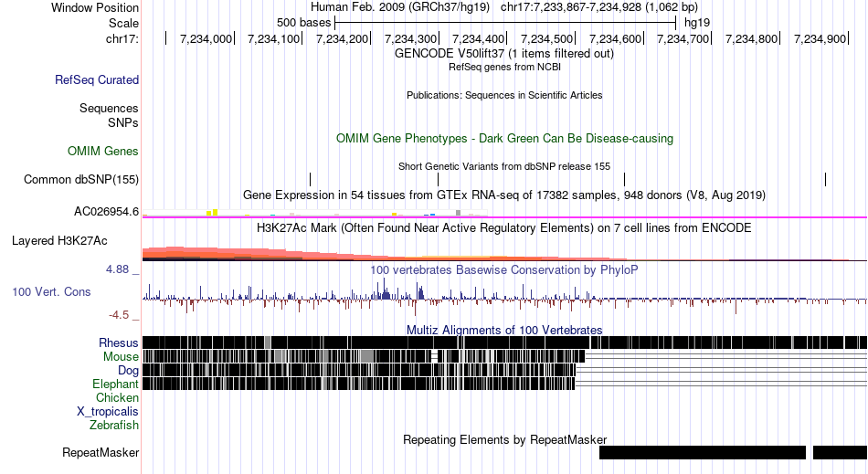Click the AC026954.6 GTEx expression label
Image resolution: width=868 pixels, height=474 pixels.
click(107, 211)
